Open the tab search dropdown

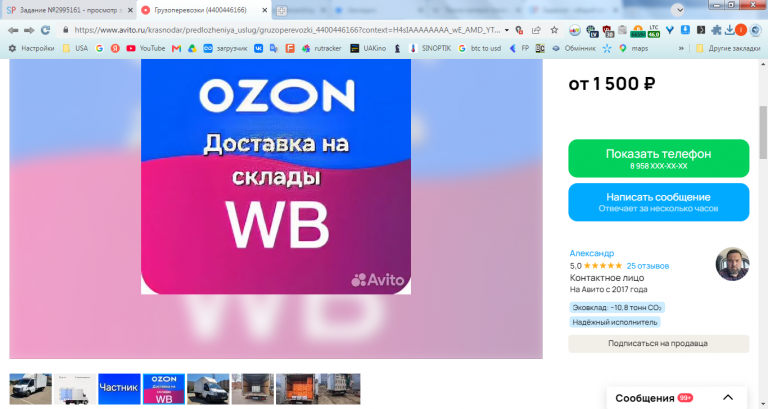point(677,10)
